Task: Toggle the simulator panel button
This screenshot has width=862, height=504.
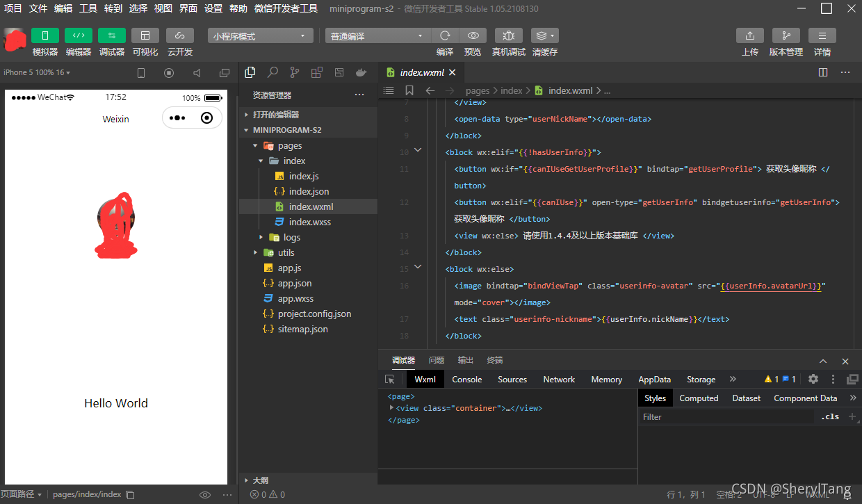Action: [45, 35]
